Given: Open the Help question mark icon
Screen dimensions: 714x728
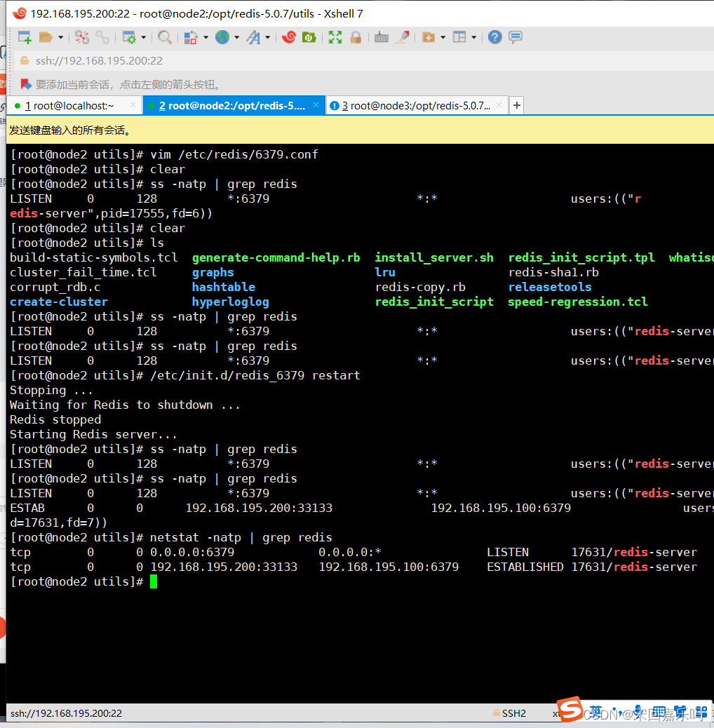Looking at the screenshot, I should point(495,37).
